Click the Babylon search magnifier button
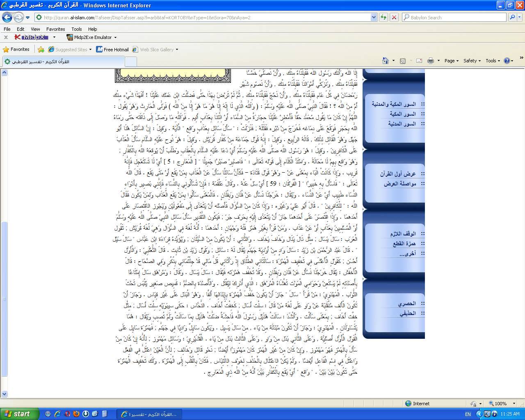525x420 pixels. [512, 17]
